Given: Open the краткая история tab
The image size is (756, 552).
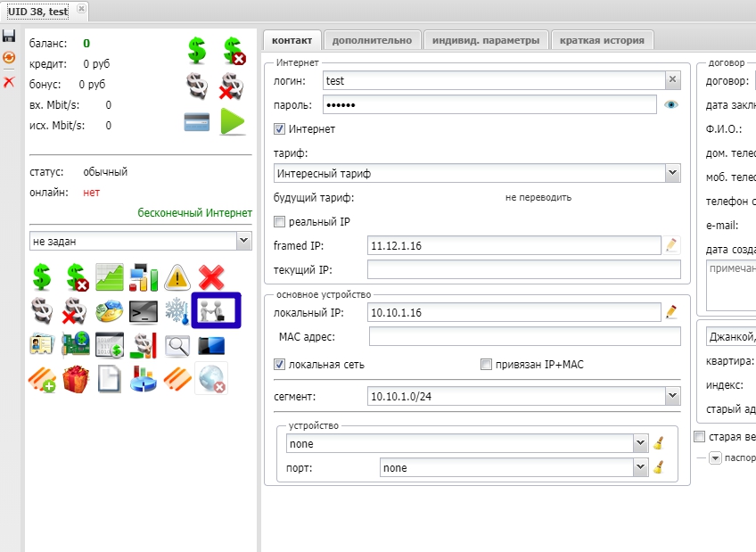Looking at the screenshot, I should (603, 40).
